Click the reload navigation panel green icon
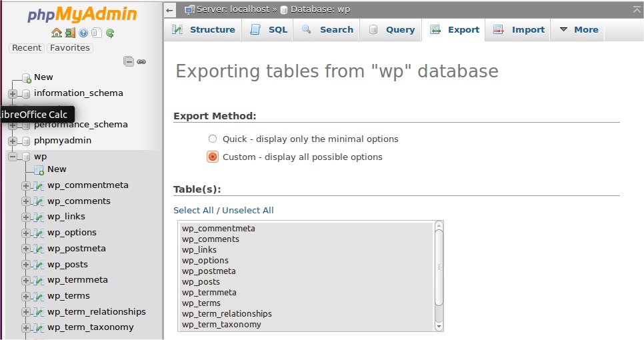This screenshot has width=644, height=340. pyautogui.click(x=109, y=33)
